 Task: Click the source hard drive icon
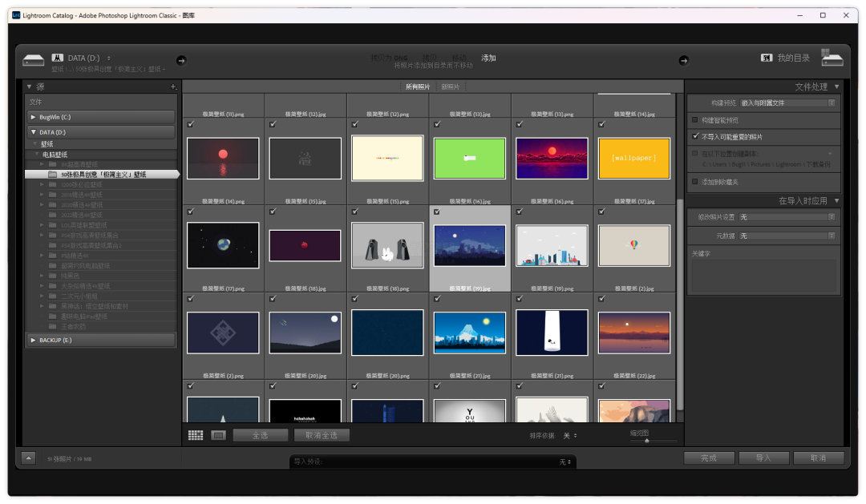point(33,60)
